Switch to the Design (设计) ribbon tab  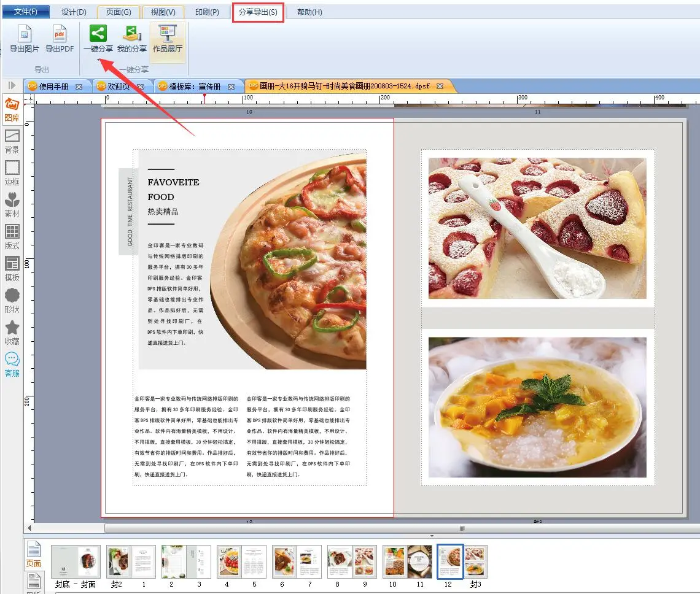click(x=74, y=12)
